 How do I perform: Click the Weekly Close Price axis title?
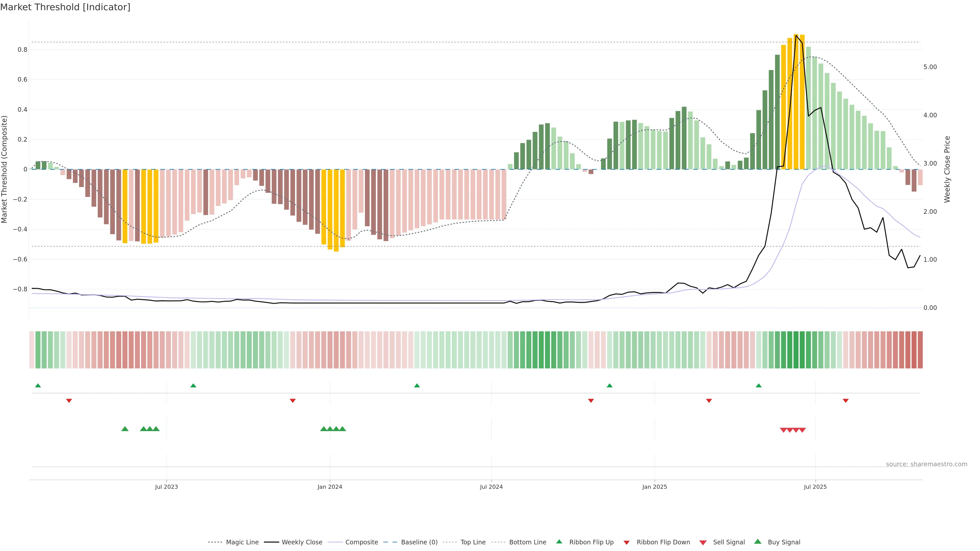947,169
